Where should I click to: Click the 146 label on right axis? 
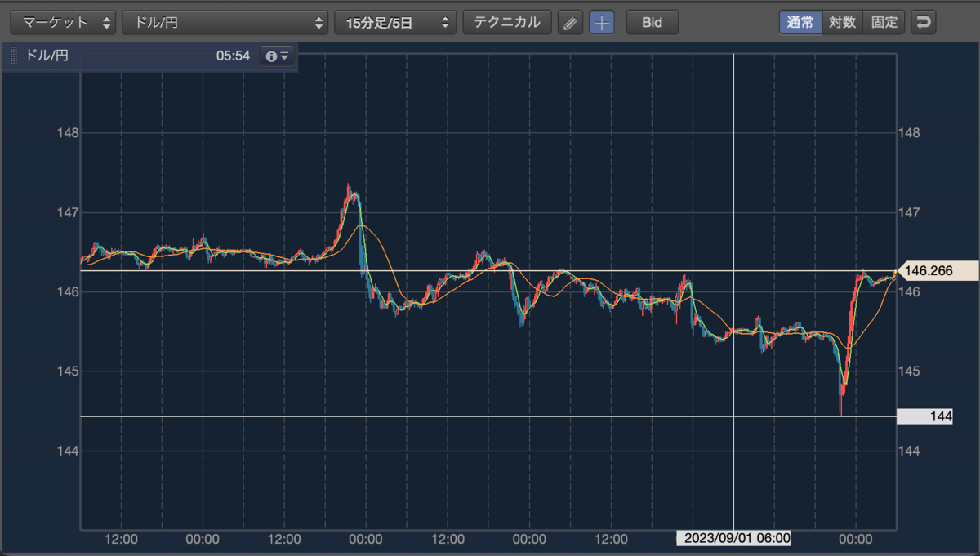(x=909, y=291)
